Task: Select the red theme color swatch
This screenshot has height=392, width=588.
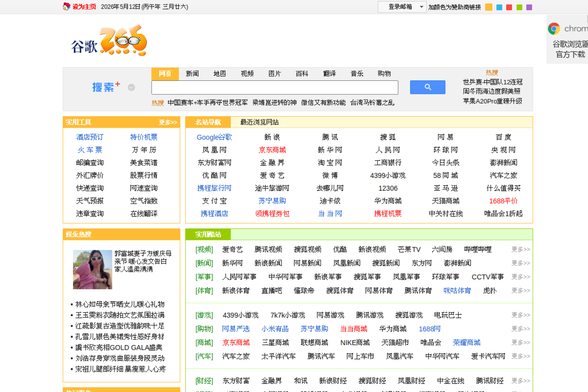Action: click(x=509, y=7)
